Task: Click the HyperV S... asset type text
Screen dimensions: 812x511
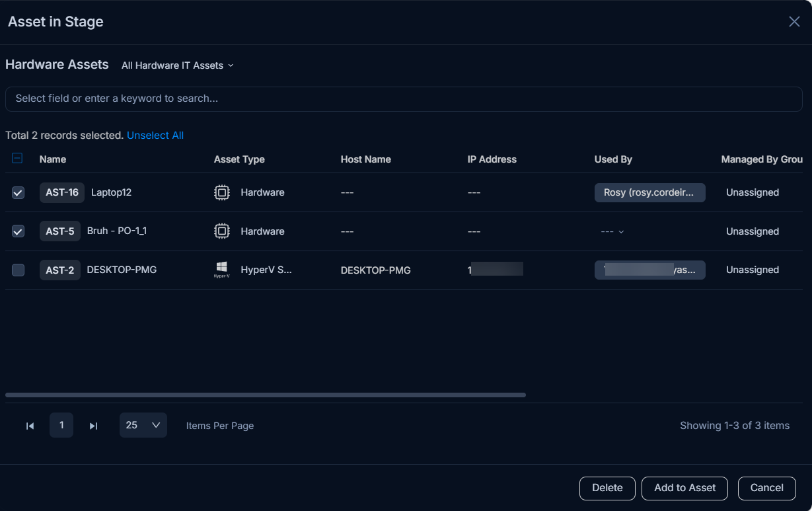Action: coord(266,270)
